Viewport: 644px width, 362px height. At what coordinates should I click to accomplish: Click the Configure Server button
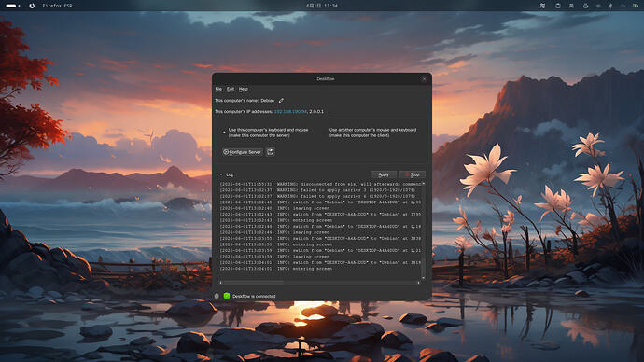pyautogui.click(x=243, y=152)
